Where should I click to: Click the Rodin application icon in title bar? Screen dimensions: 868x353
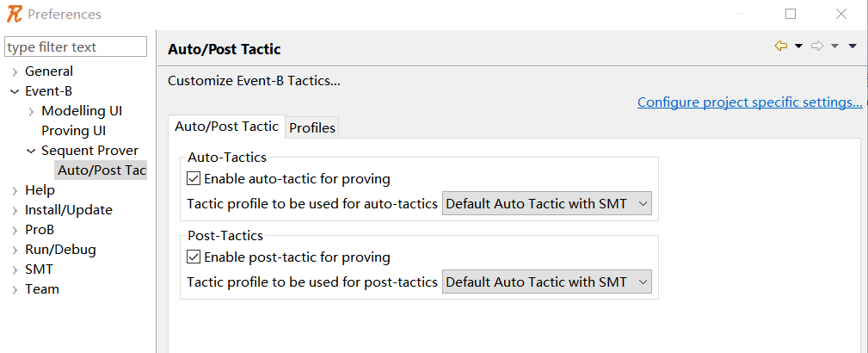point(15,14)
